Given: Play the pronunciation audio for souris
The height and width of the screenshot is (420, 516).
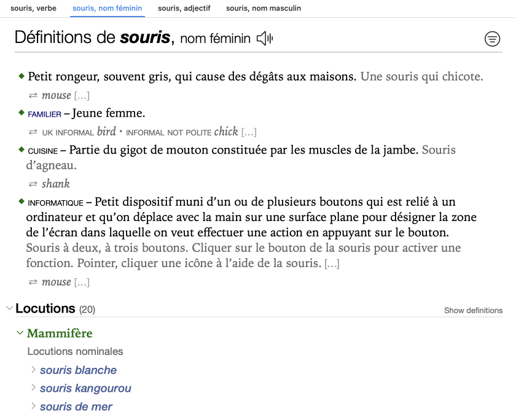Looking at the screenshot, I should (265, 39).
